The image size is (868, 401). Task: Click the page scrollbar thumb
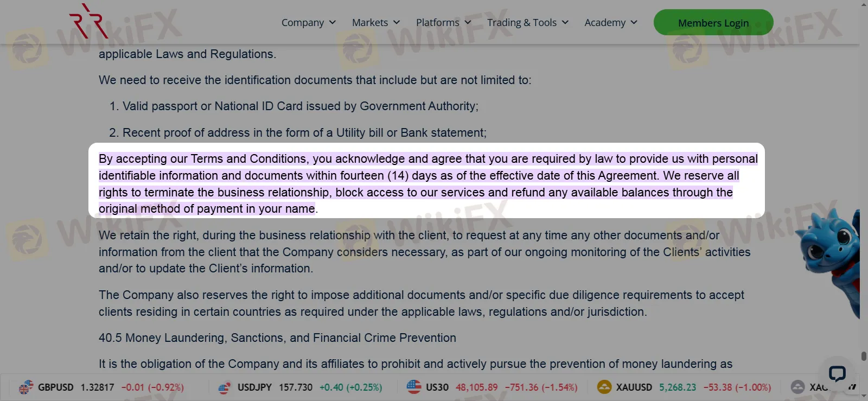[x=864, y=356]
